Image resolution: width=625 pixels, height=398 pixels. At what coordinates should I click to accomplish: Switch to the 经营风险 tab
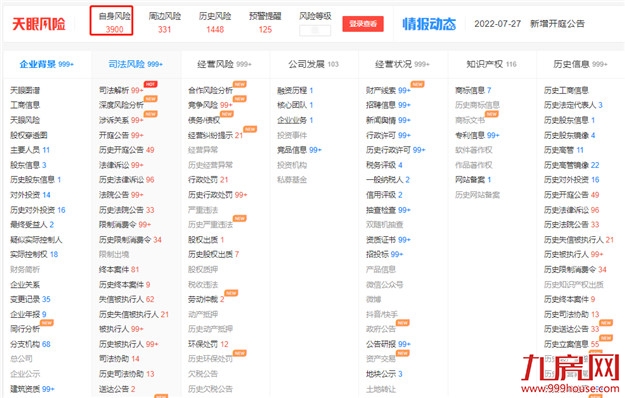tap(224, 64)
